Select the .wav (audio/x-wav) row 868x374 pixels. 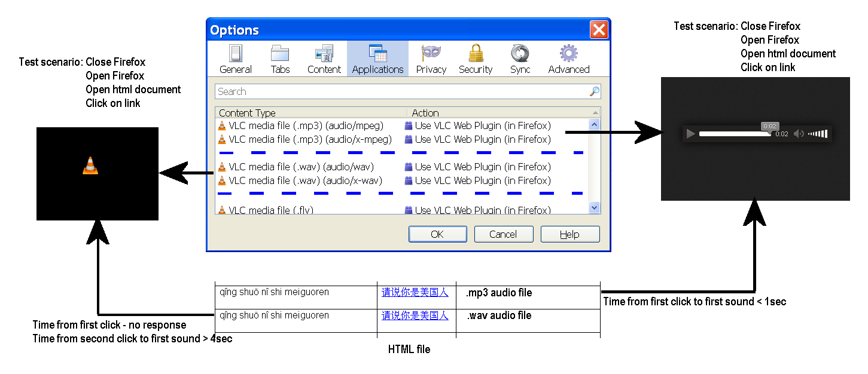coord(402,180)
